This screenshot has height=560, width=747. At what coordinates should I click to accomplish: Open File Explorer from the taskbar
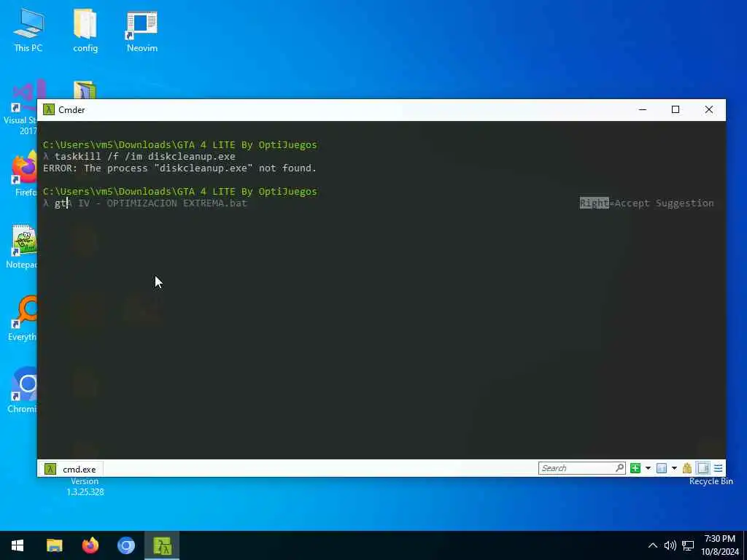tap(54, 545)
